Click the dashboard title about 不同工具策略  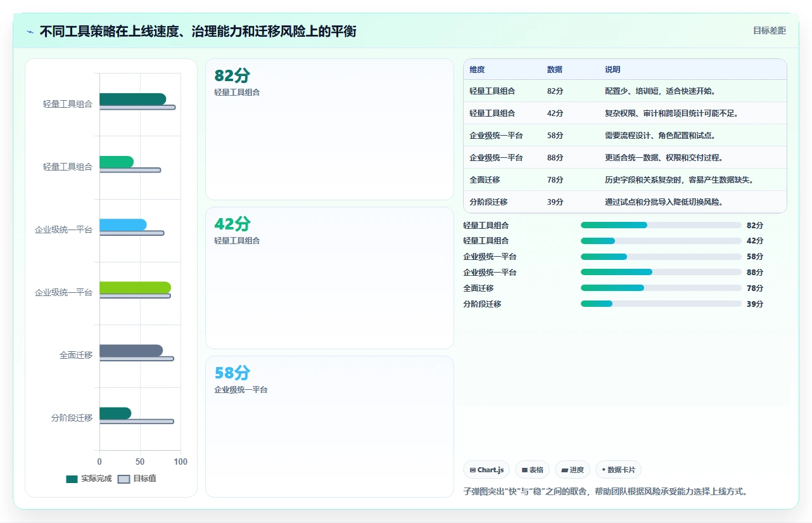tap(198, 31)
